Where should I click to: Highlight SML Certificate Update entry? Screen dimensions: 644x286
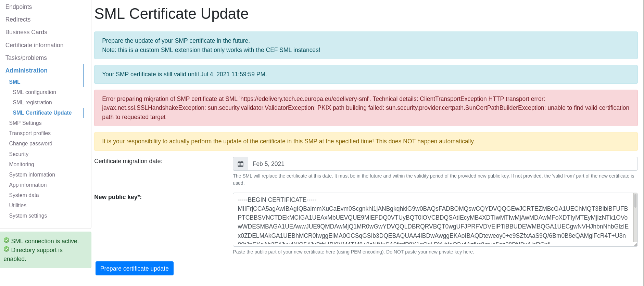tap(42, 113)
